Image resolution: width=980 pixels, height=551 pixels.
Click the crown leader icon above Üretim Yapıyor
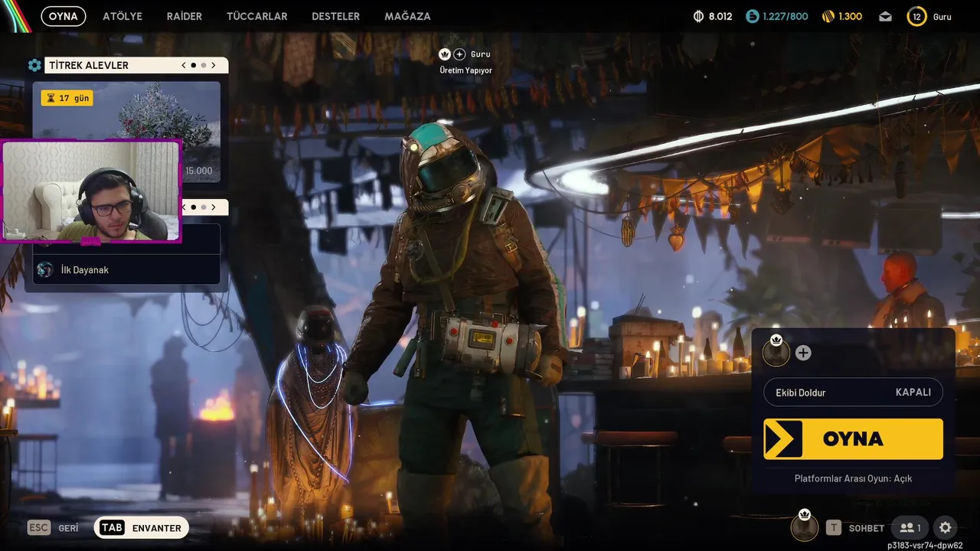tap(445, 54)
